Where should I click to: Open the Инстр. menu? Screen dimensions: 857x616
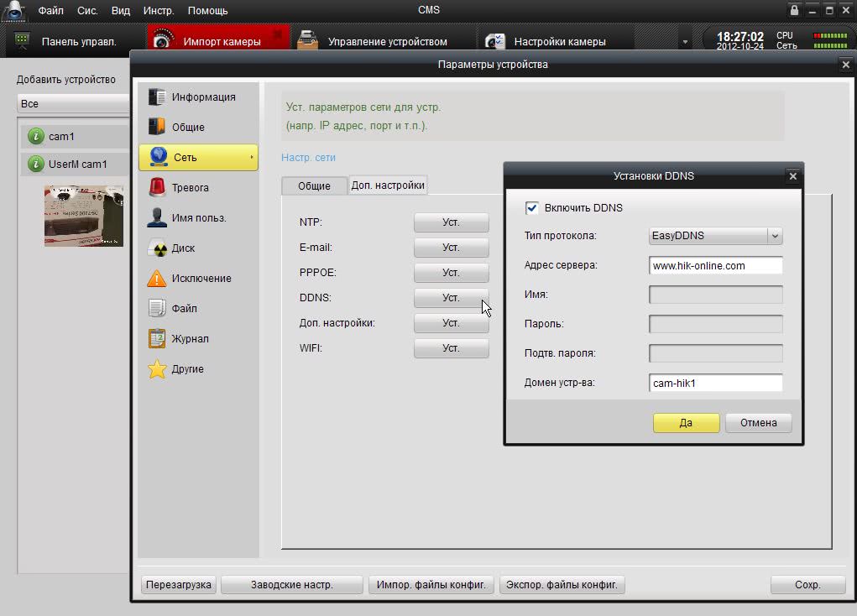[159, 10]
